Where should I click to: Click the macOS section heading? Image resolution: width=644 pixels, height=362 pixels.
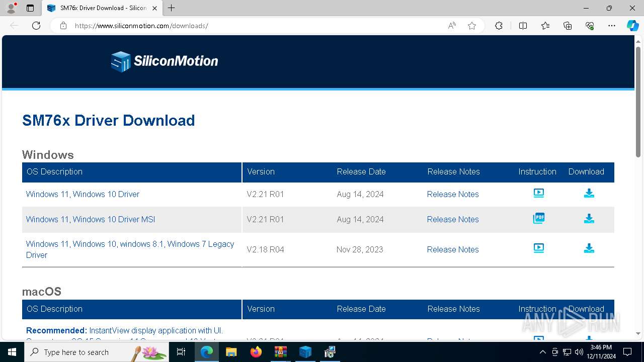42,292
